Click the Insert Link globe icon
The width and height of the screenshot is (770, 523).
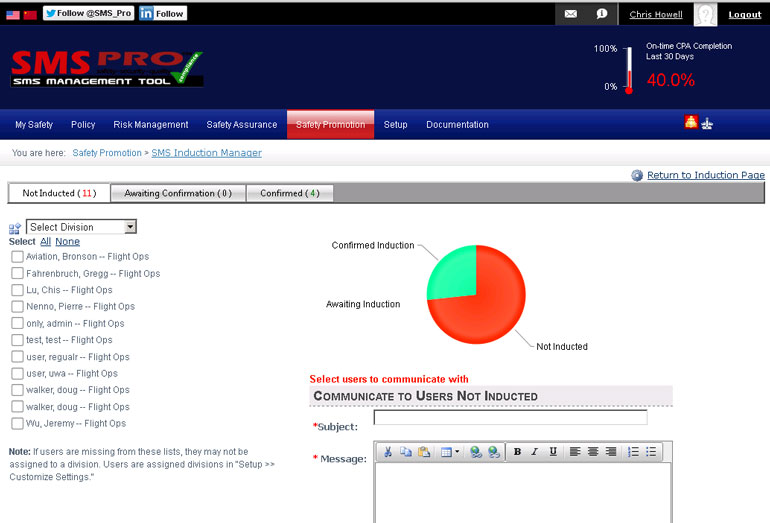[475, 452]
